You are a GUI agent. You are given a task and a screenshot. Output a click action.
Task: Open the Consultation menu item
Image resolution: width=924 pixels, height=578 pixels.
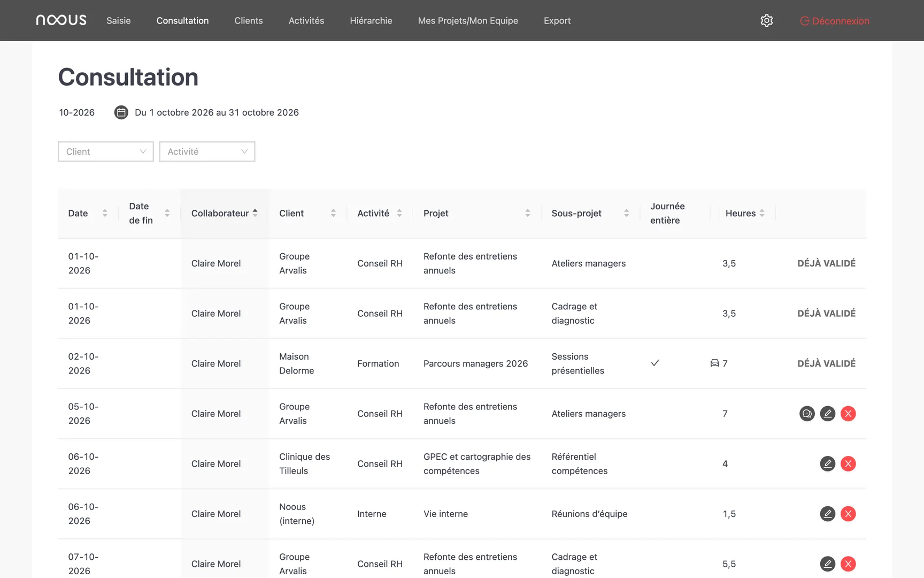point(182,20)
